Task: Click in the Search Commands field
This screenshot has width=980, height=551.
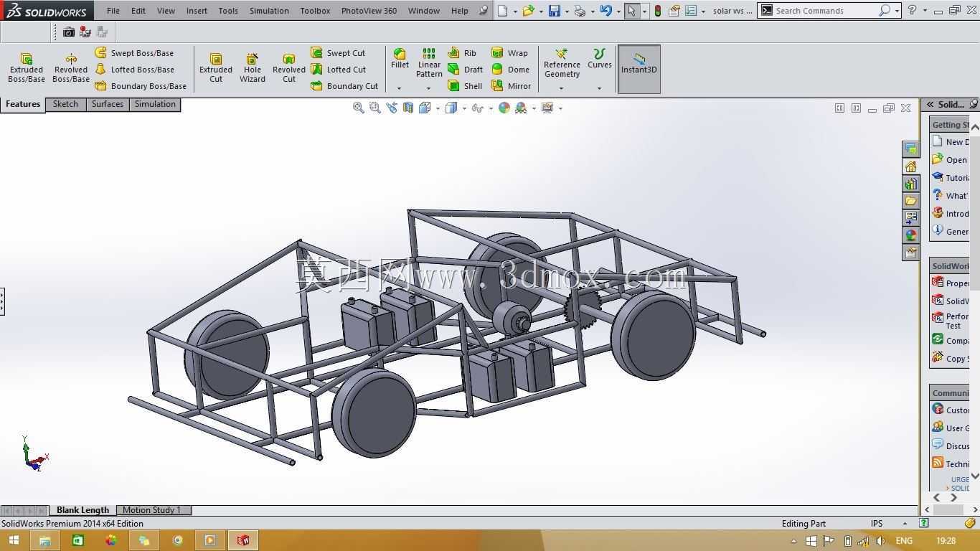Action: tap(826, 11)
